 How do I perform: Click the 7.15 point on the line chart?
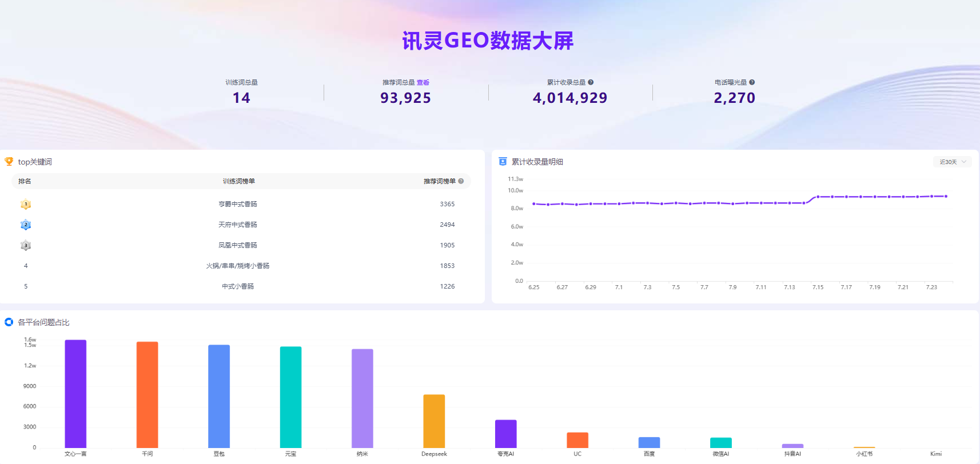[818, 197]
